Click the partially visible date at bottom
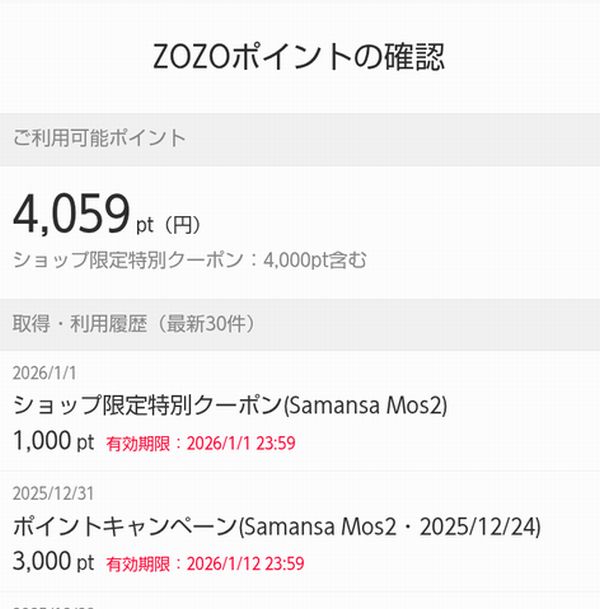The width and height of the screenshot is (600, 609). pyautogui.click(x=52, y=604)
